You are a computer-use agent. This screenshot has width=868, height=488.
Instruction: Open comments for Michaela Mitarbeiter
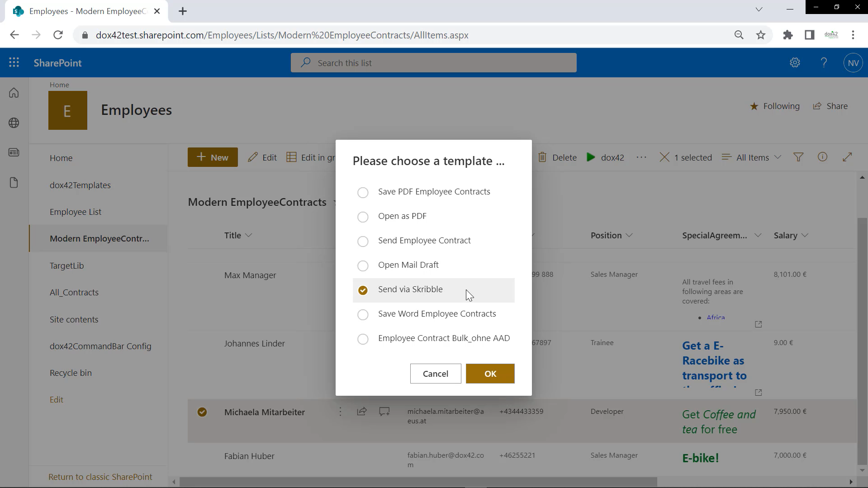[x=384, y=412]
